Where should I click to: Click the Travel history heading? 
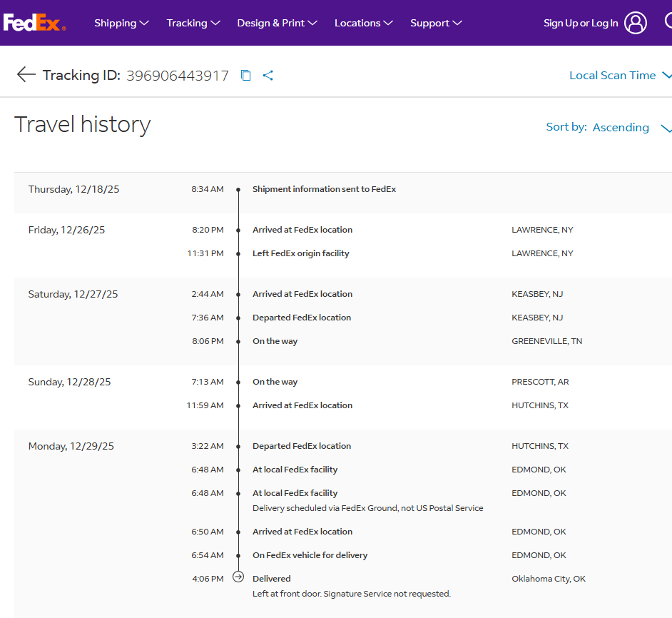pyautogui.click(x=82, y=125)
